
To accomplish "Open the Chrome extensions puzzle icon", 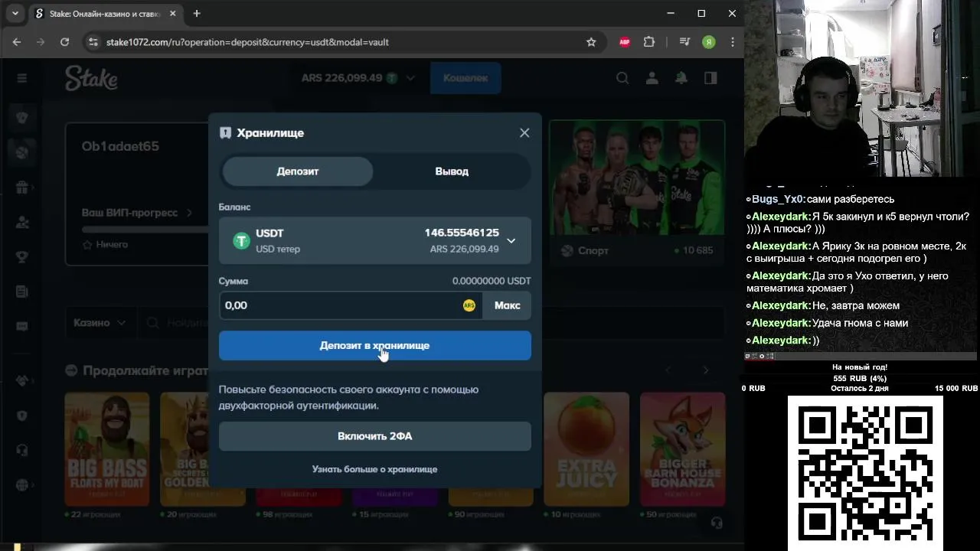I will (650, 42).
